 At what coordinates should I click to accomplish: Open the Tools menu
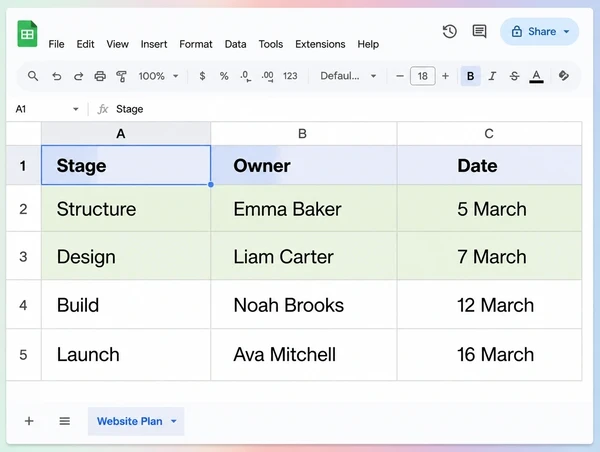[271, 44]
